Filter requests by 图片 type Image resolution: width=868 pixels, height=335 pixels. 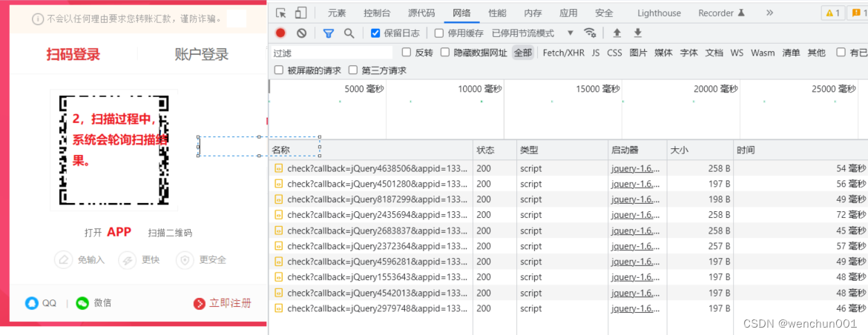pos(638,53)
